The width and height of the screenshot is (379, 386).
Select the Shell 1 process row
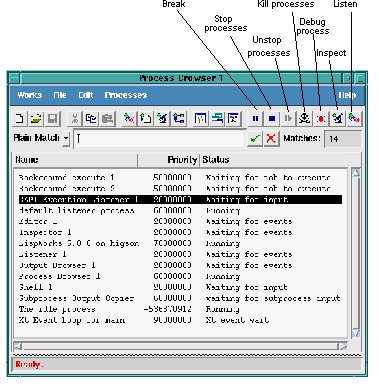[x=180, y=287]
